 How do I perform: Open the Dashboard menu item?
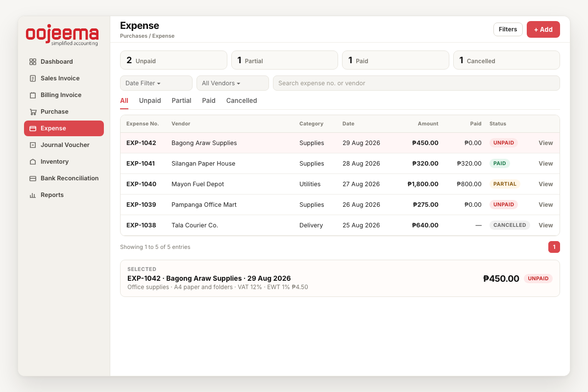pos(64,62)
